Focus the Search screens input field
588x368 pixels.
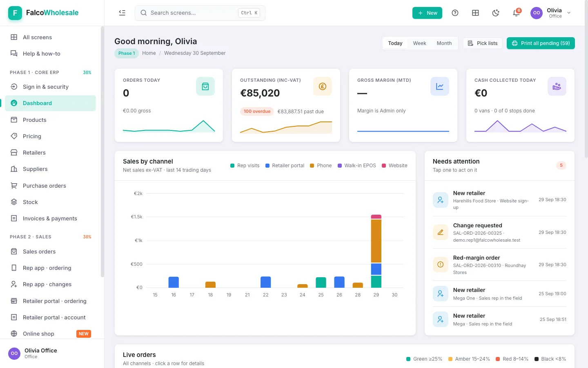coord(200,13)
